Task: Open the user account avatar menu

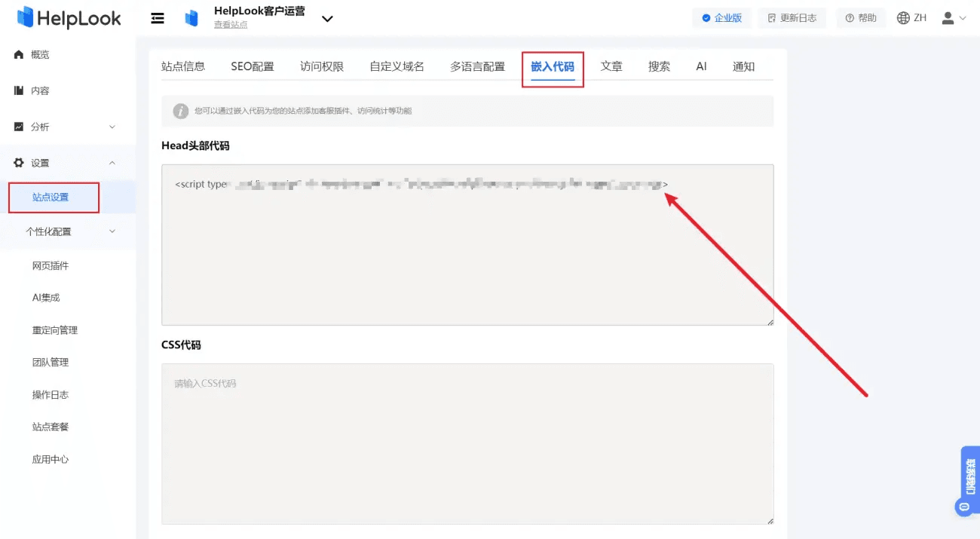Action: [954, 18]
